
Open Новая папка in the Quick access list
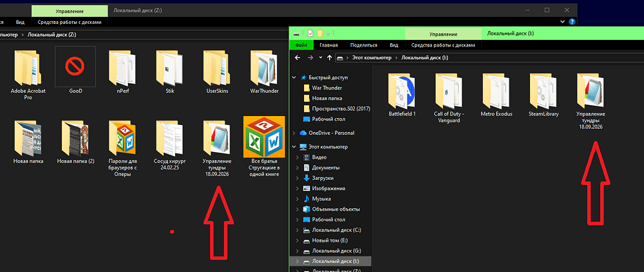tap(327, 98)
